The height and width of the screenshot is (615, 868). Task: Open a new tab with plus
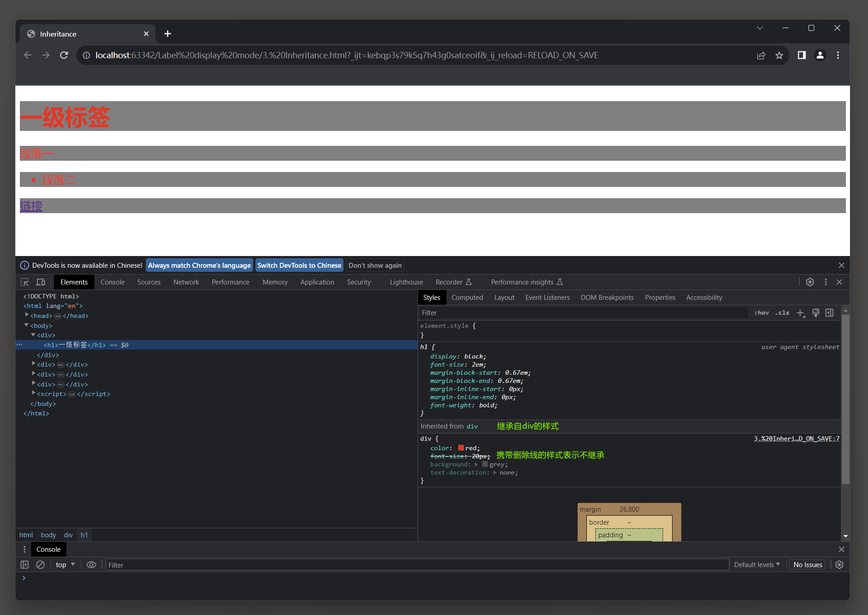pos(167,34)
